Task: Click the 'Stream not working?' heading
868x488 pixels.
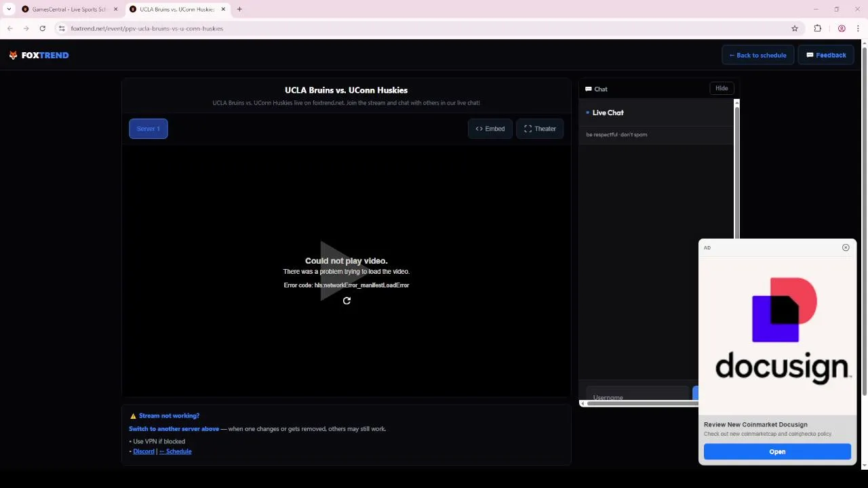Action: click(x=169, y=416)
